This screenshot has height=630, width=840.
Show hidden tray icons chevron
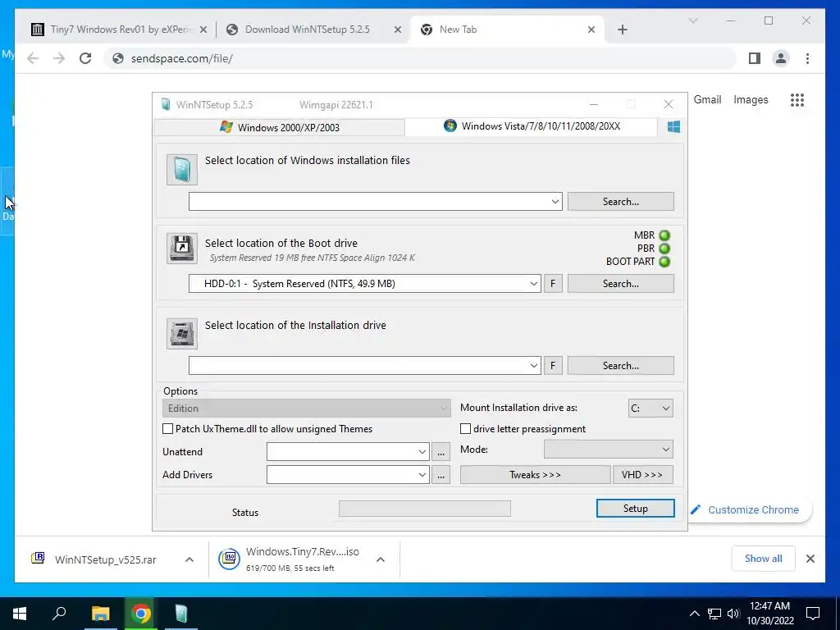click(x=694, y=614)
